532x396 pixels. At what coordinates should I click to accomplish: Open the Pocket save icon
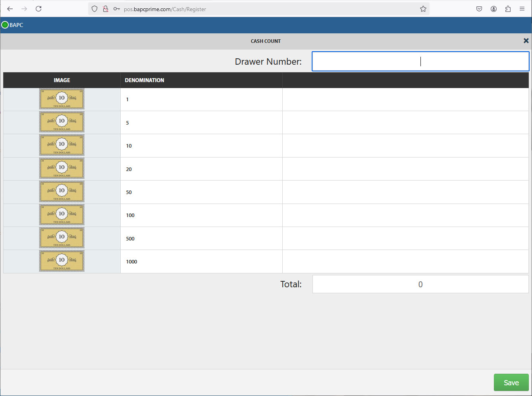pos(479,9)
